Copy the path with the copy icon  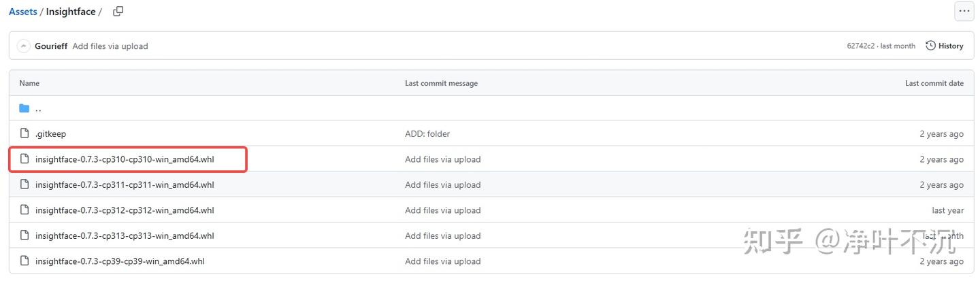coord(118,12)
